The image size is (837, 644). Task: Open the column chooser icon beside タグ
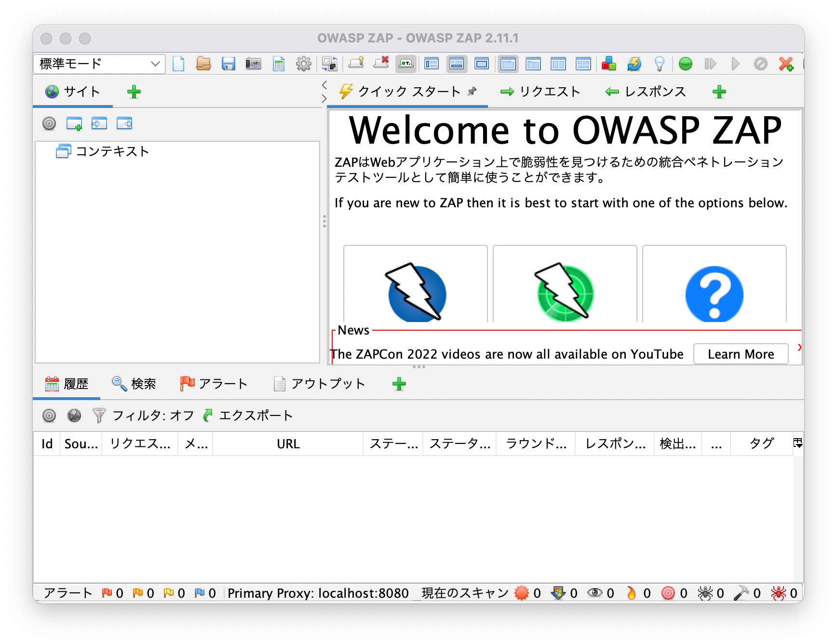(798, 443)
